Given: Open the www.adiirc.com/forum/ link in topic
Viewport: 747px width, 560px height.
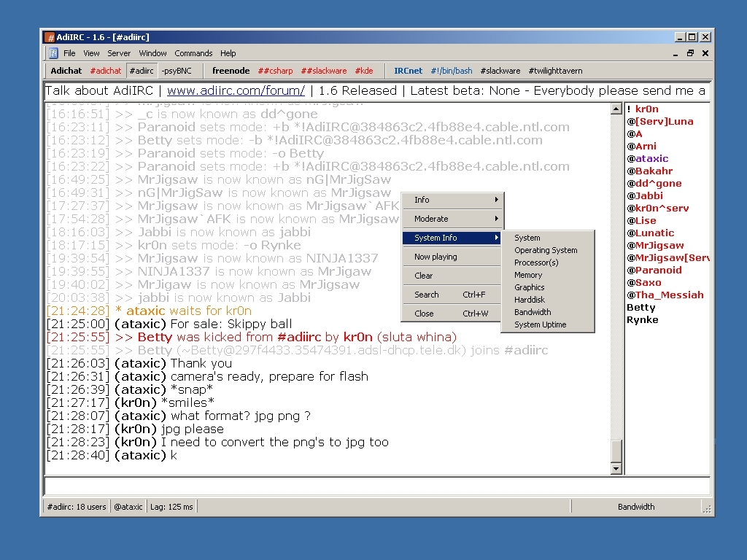Looking at the screenshot, I should click(236, 90).
